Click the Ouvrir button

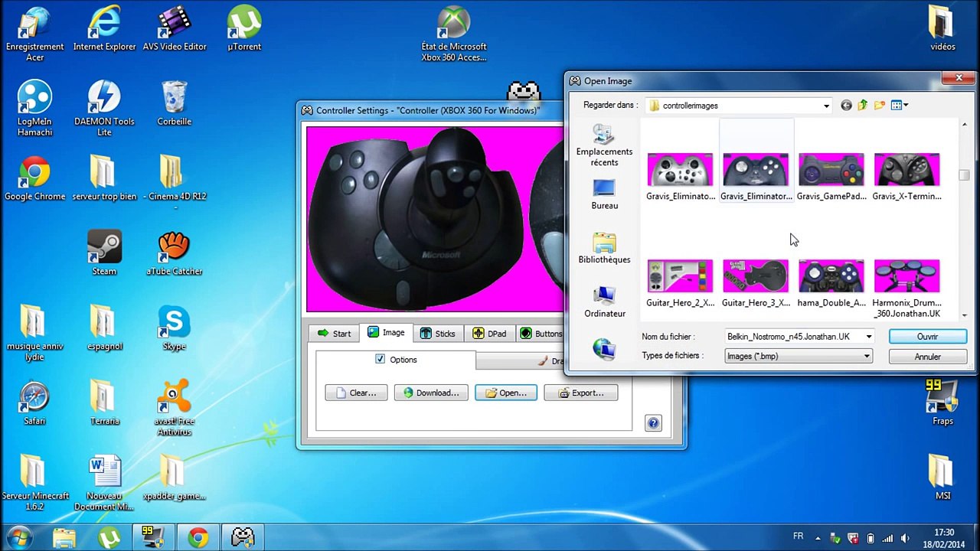(927, 337)
